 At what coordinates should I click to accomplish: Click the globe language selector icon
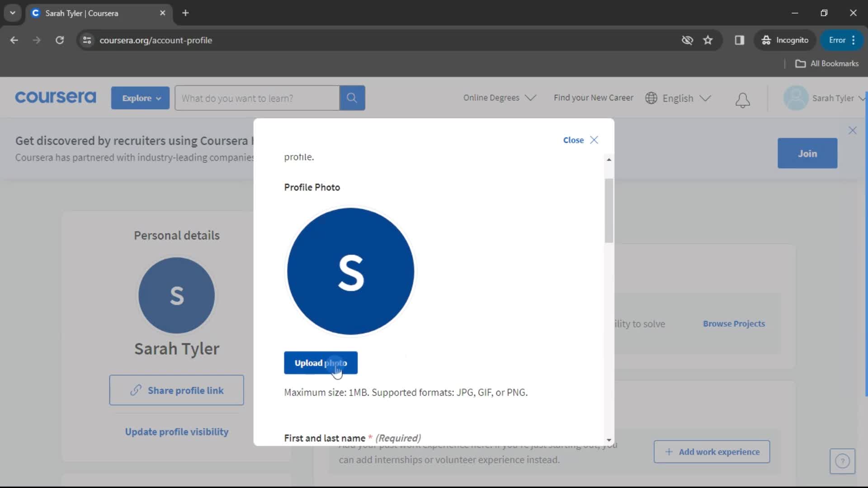pos(651,98)
